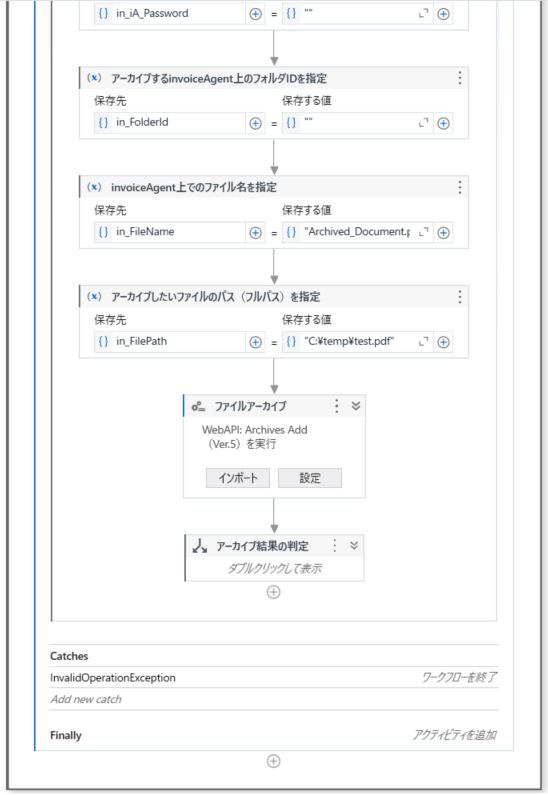This screenshot has width=548, height=795.
Task: Expand the アーカイブ結果の判定 activity
Action: pos(354,546)
